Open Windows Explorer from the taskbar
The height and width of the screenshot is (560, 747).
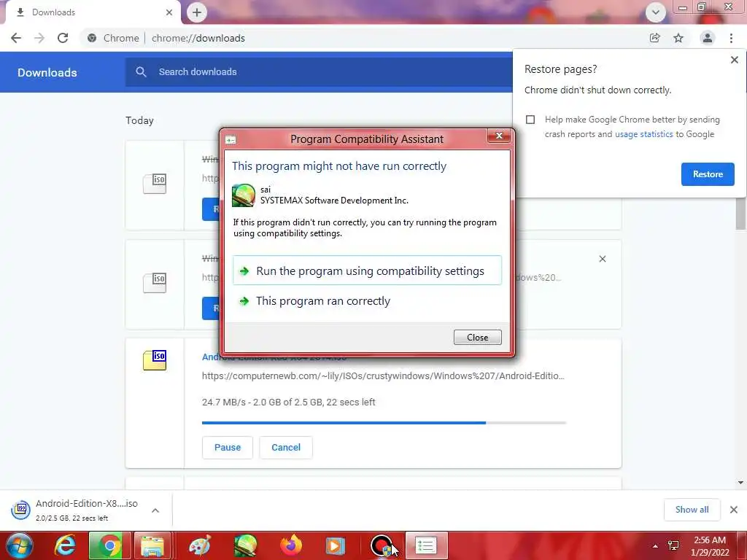(152, 545)
